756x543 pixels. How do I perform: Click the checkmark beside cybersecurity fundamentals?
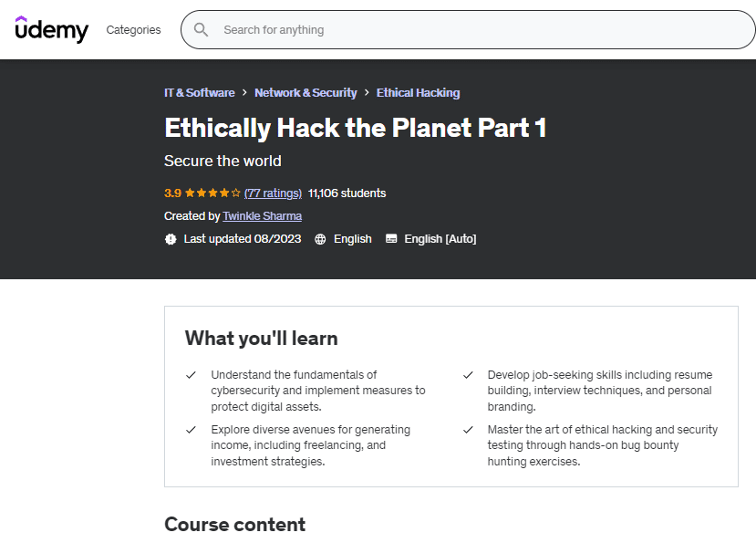coord(192,375)
